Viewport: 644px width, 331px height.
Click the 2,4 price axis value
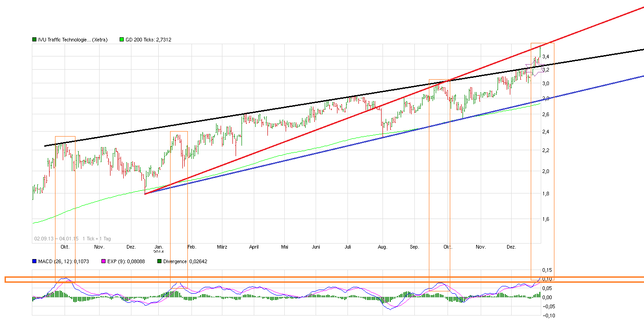[545, 132]
